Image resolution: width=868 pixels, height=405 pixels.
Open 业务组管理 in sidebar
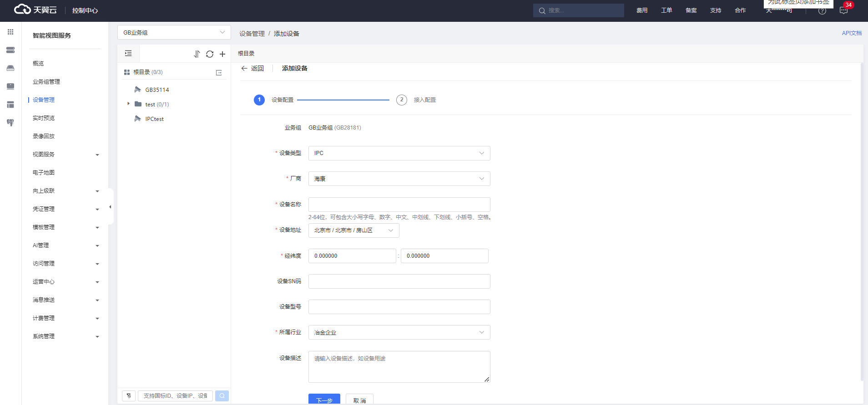(x=46, y=82)
